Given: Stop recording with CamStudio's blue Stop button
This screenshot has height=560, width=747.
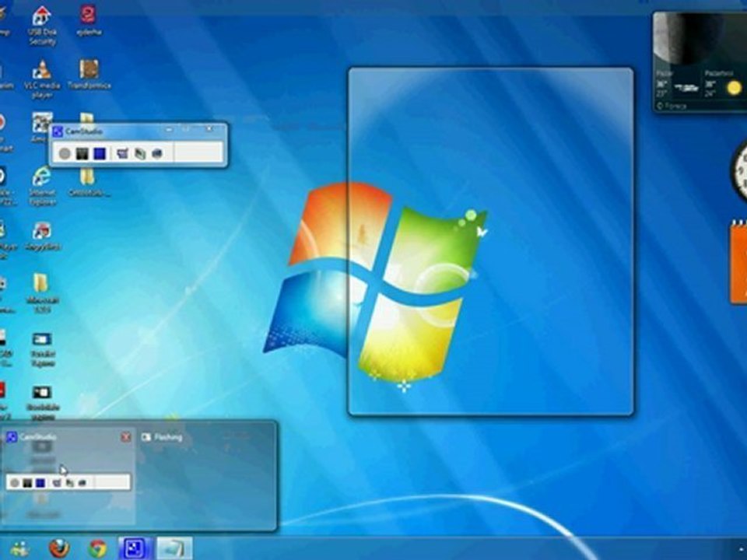Looking at the screenshot, I should [x=100, y=153].
